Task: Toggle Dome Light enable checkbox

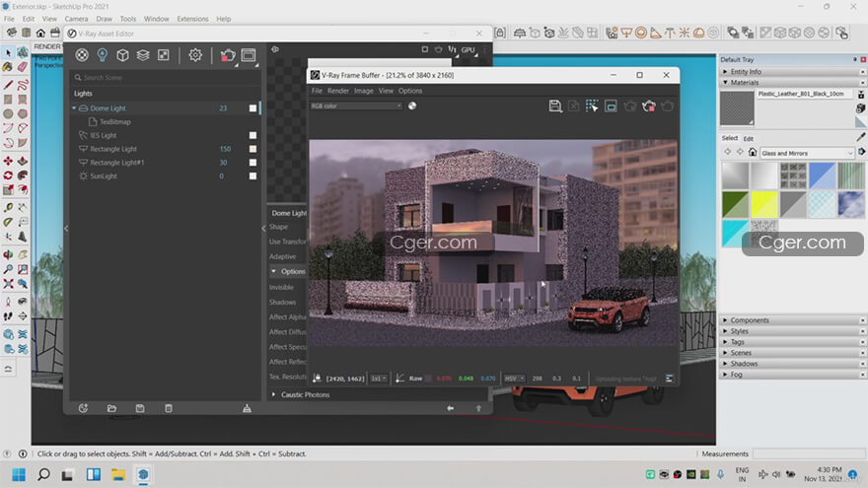Action: 253,108
